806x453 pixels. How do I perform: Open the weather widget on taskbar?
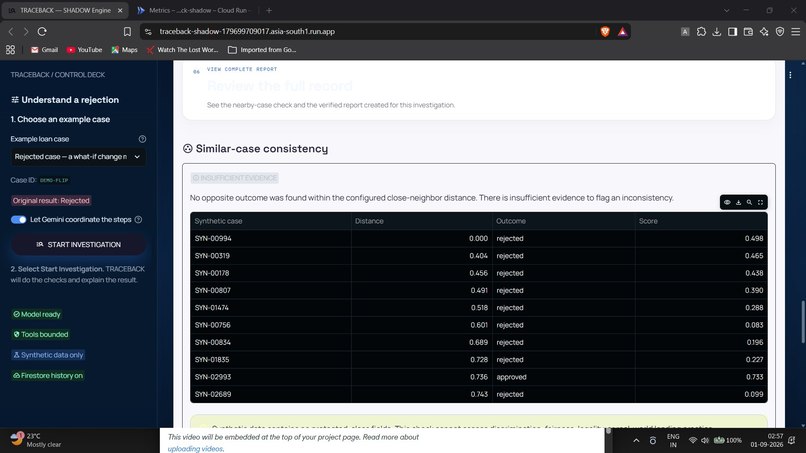pyautogui.click(x=36, y=440)
